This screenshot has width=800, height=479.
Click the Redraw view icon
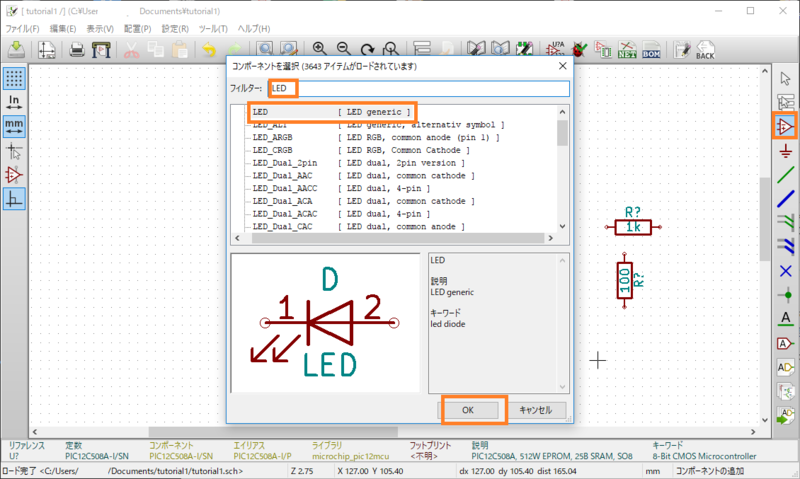[x=367, y=49]
